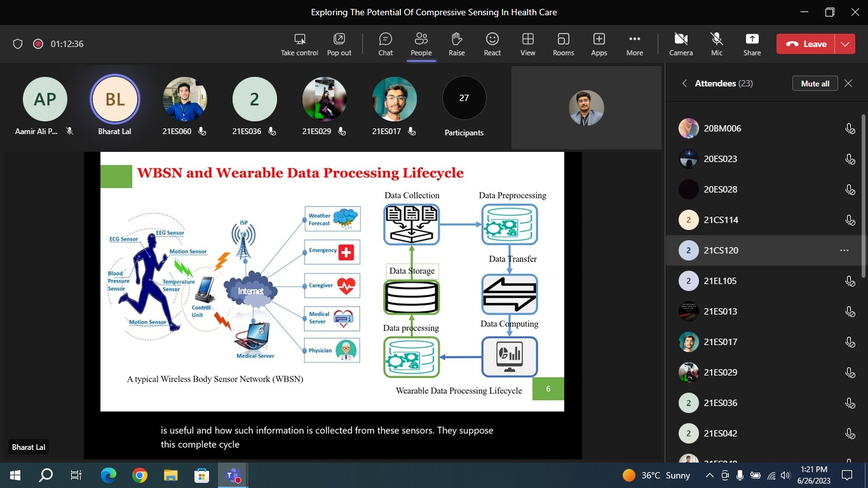
Task: Open more options for 21CS120
Action: point(844,250)
